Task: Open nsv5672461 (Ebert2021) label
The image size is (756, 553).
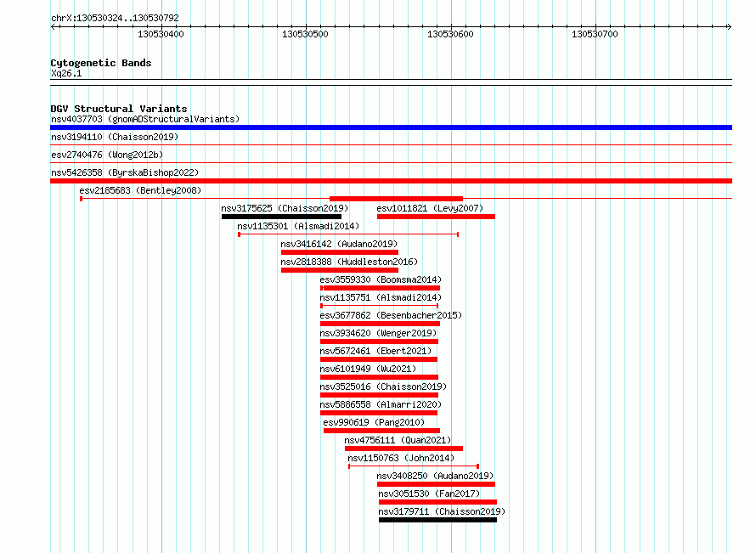Action: coord(375,351)
